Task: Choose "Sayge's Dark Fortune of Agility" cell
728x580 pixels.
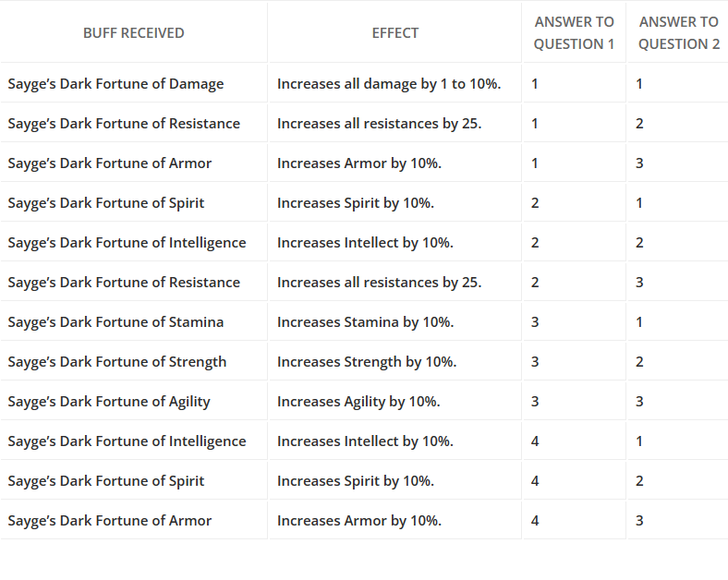Action: tap(109, 402)
